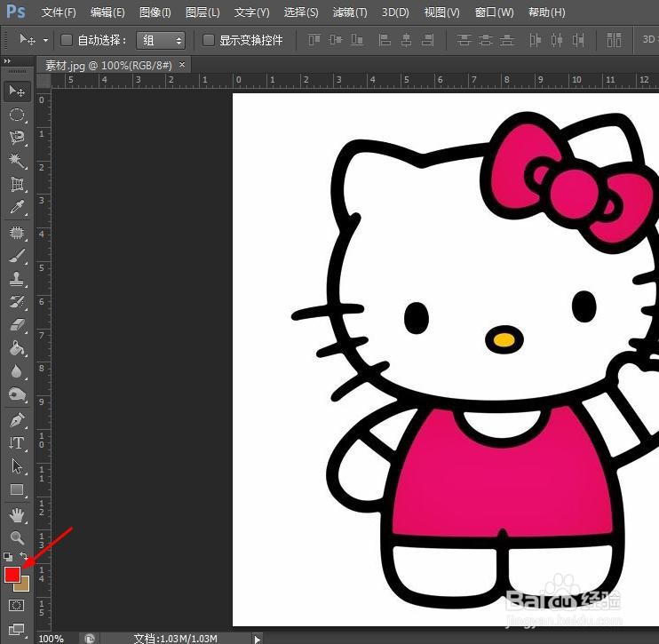The width and height of the screenshot is (659, 644).
Task: Open the 编辑(E) menu
Action: [x=107, y=12]
